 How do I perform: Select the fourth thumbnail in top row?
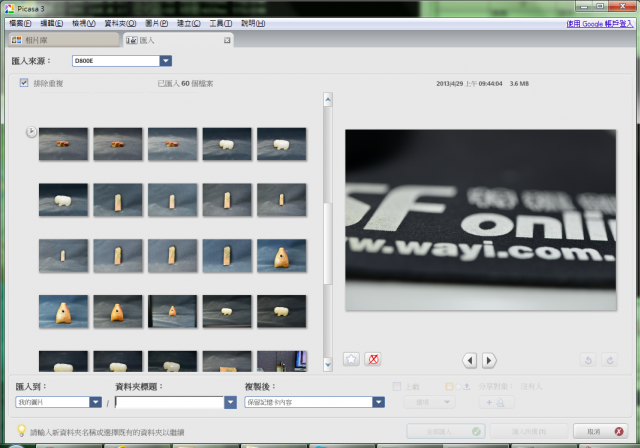(x=227, y=144)
